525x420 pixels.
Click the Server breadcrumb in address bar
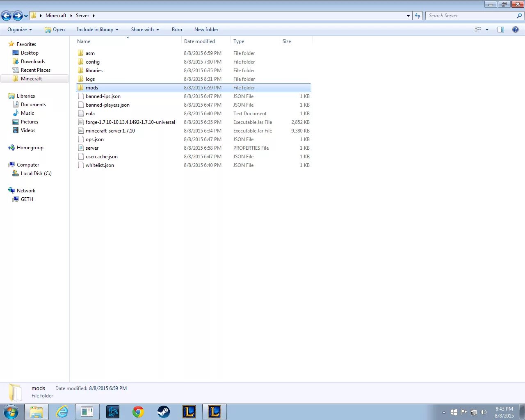coord(82,16)
